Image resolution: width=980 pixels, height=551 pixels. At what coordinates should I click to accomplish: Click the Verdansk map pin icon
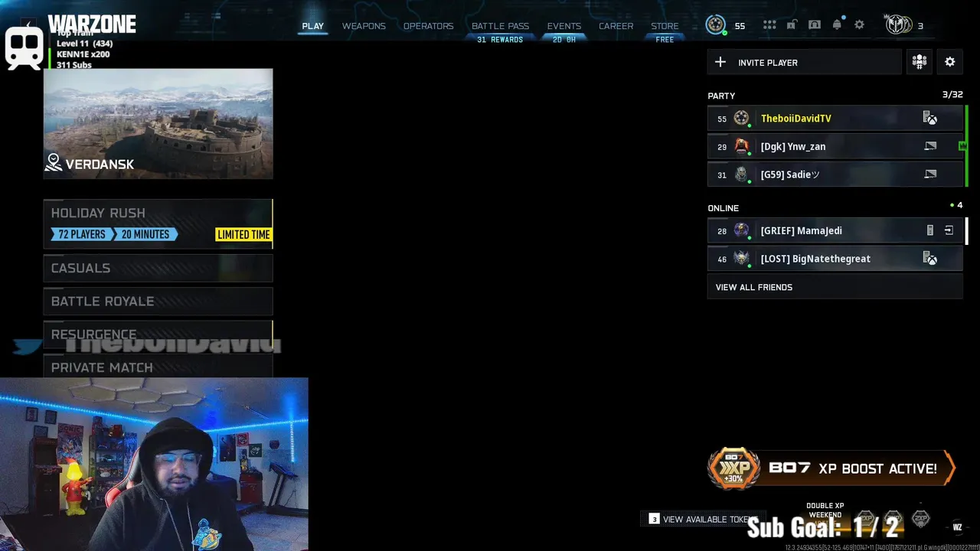point(54,162)
